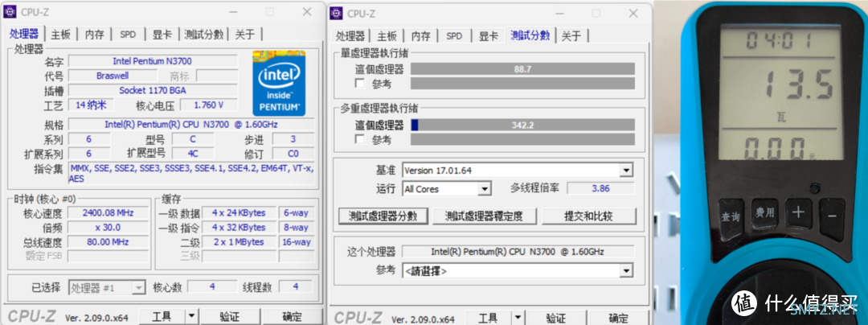868x325 pixels.
Task: Click 验证 button in the left window
Action: (229, 317)
